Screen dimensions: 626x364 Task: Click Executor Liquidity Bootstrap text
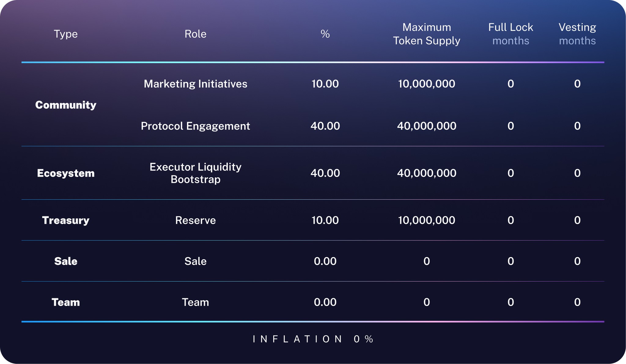(x=195, y=173)
